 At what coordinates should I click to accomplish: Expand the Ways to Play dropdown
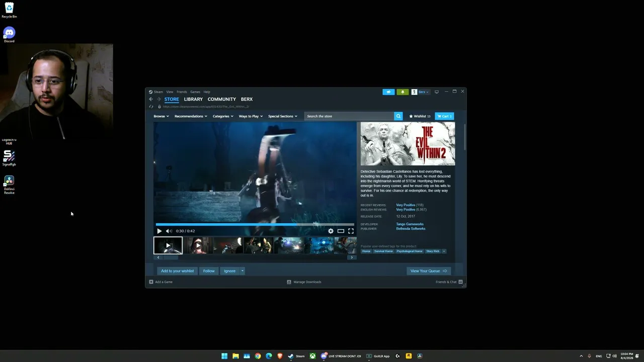(251, 116)
